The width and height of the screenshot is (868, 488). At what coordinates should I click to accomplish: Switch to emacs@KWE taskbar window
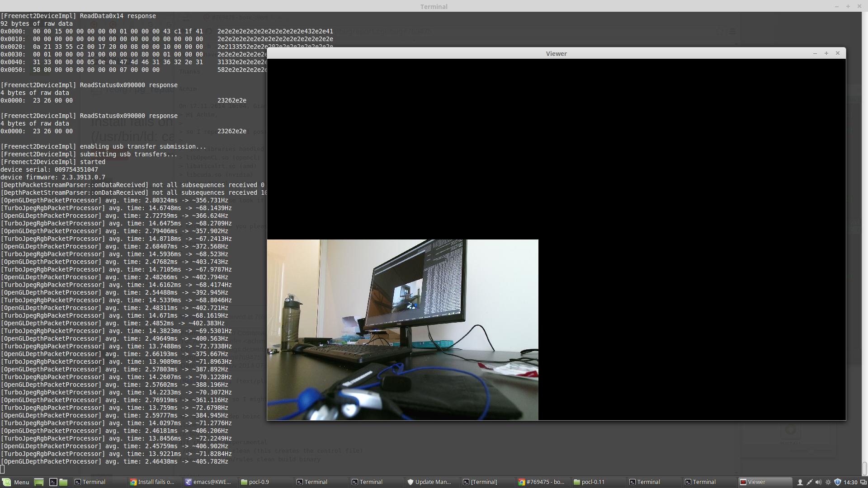[x=208, y=482]
